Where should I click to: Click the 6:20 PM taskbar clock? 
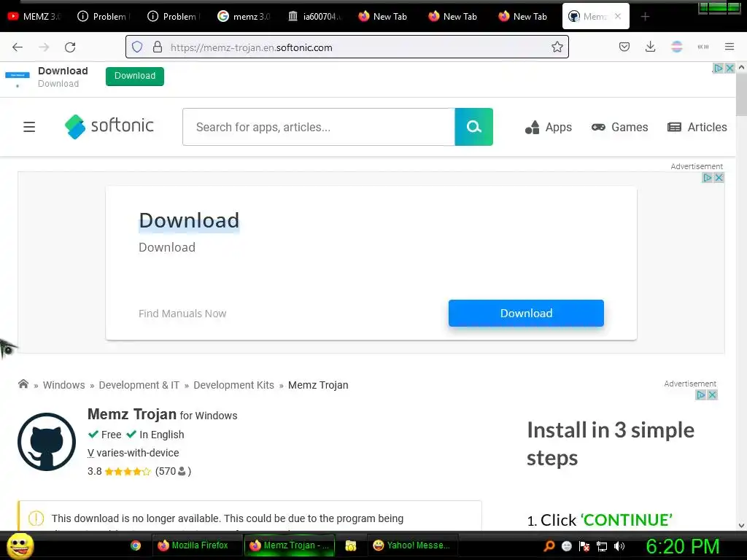[683, 546]
